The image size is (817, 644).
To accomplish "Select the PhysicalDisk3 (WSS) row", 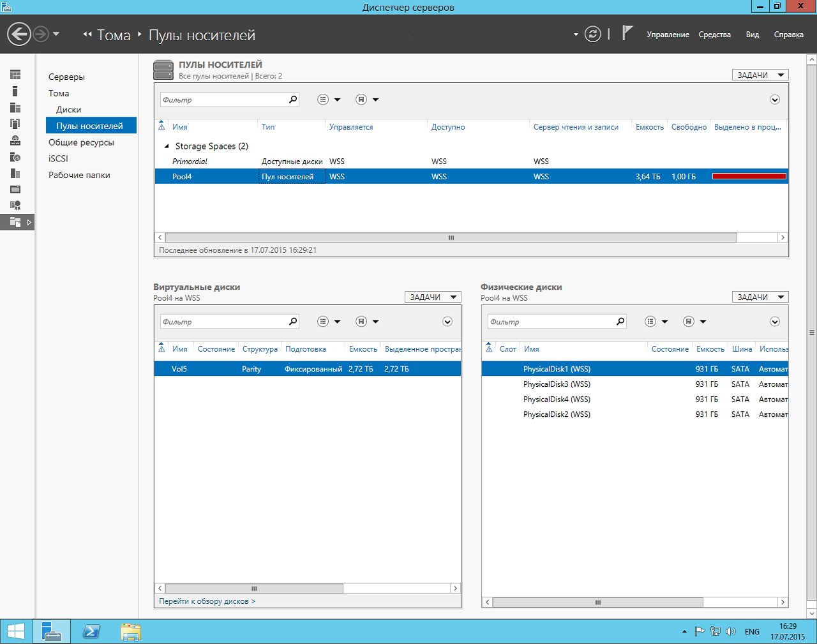I will point(557,384).
